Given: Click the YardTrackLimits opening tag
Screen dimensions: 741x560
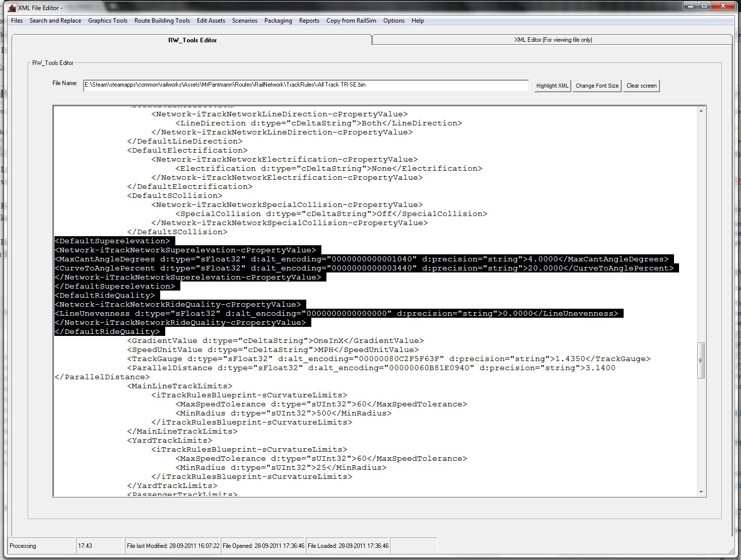Looking at the screenshot, I should [x=169, y=441].
